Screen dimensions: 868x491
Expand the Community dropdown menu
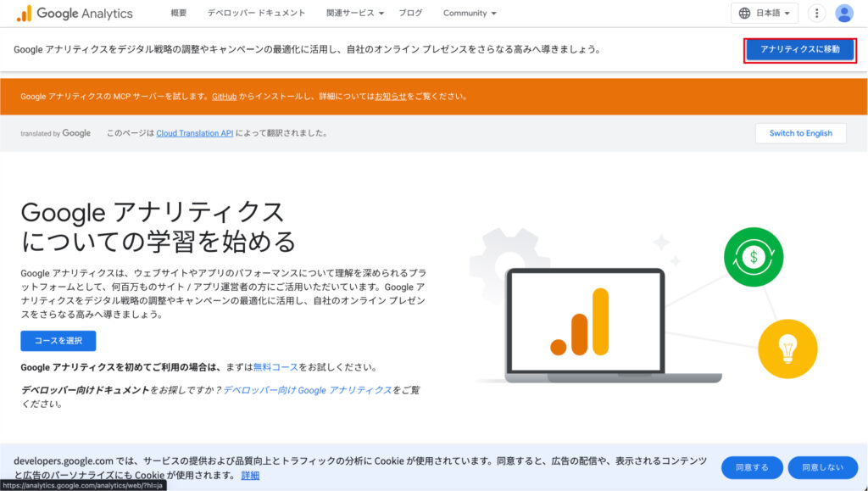470,14
